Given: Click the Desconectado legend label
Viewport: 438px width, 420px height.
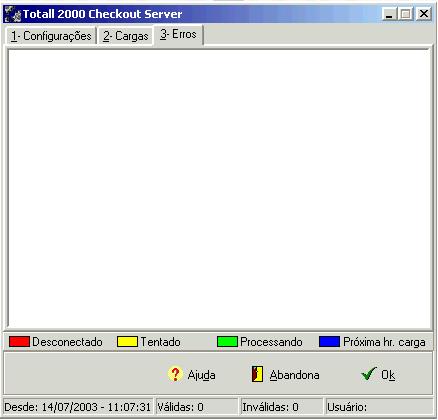Looking at the screenshot, I should pyautogui.click(x=67, y=342).
